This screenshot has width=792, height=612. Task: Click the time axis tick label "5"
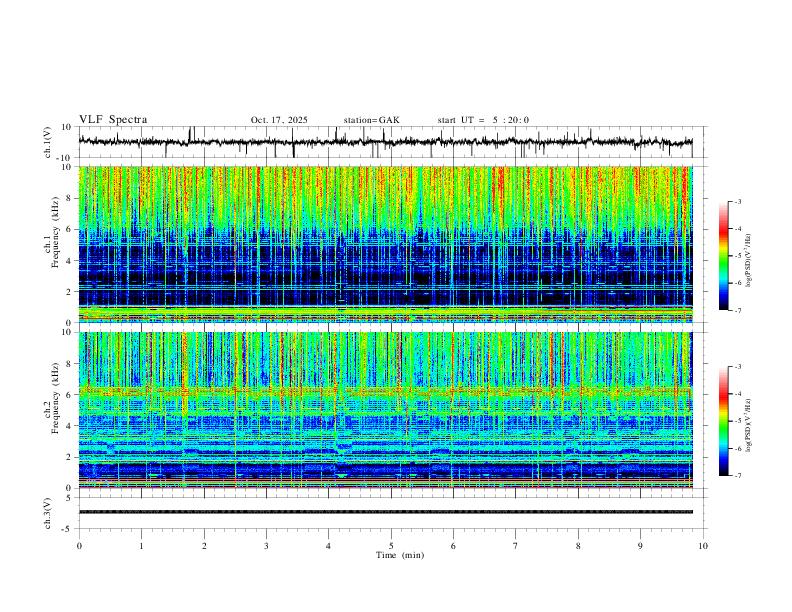tap(391, 546)
